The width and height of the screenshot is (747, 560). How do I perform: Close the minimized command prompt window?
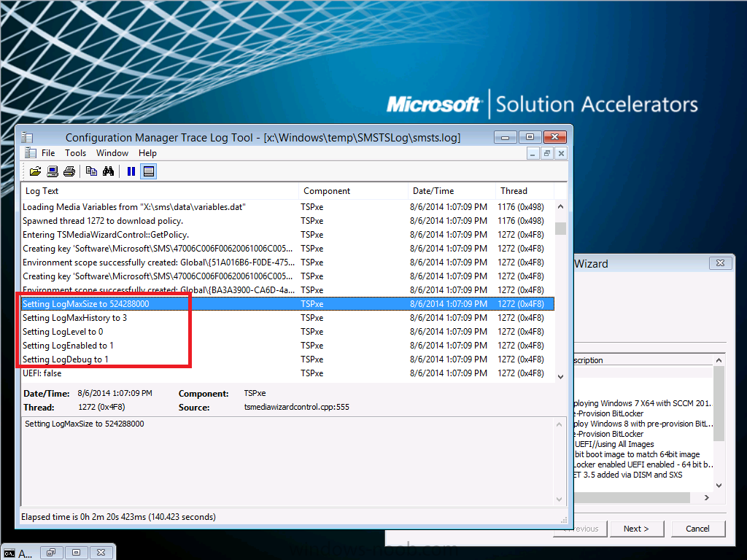tap(101, 553)
